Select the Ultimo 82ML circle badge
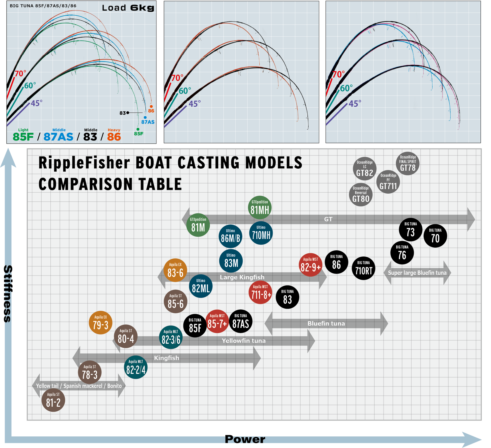Image resolution: width=491 pixels, height=448 pixels. [201, 286]
